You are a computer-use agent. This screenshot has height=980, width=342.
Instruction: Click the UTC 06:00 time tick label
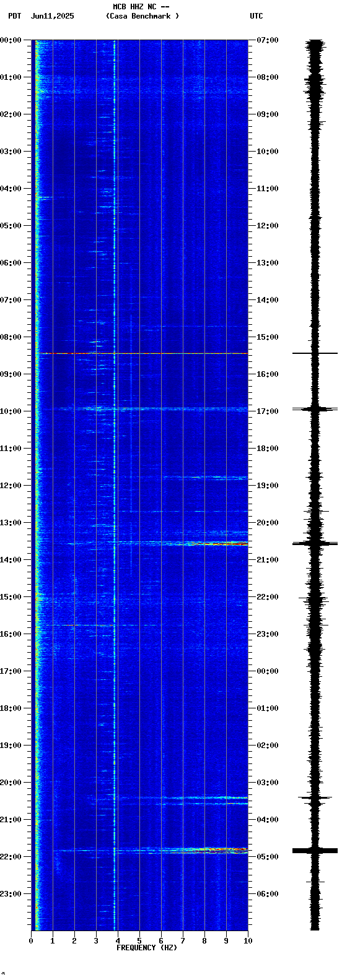coord(268,894)
